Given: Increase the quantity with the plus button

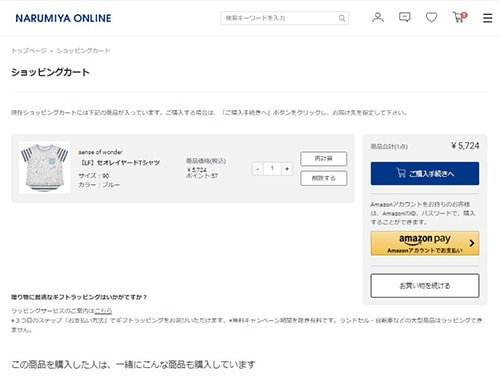Looking at the screenshot, I should (x=287, y=169).
